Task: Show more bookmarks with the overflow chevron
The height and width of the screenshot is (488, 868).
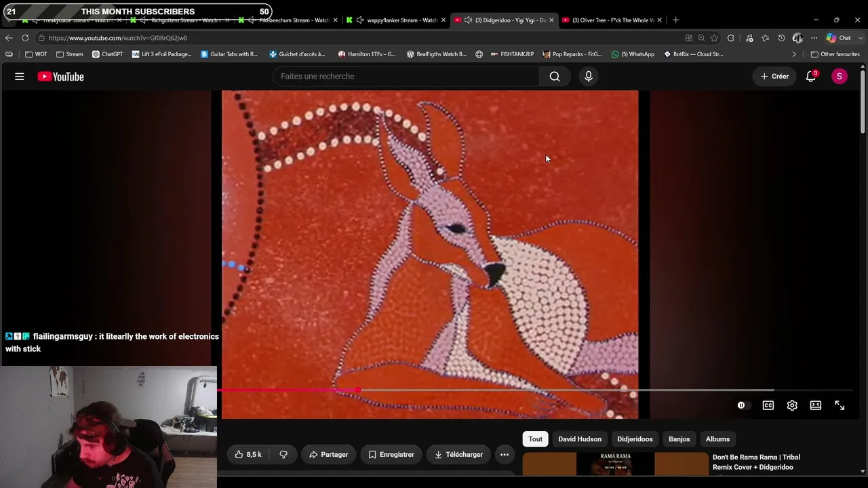Action: tap(794, 54)
